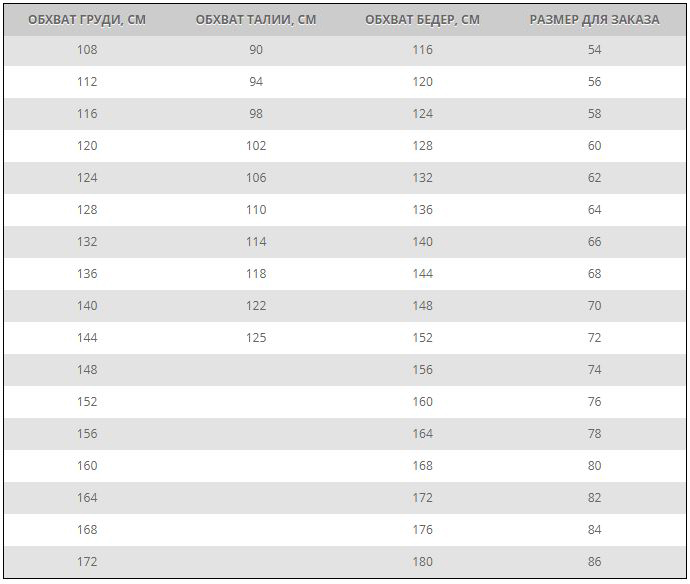Screen dimensions: 690x584
Task: Select order size 86 cell
Action: [x=595, y=562]
